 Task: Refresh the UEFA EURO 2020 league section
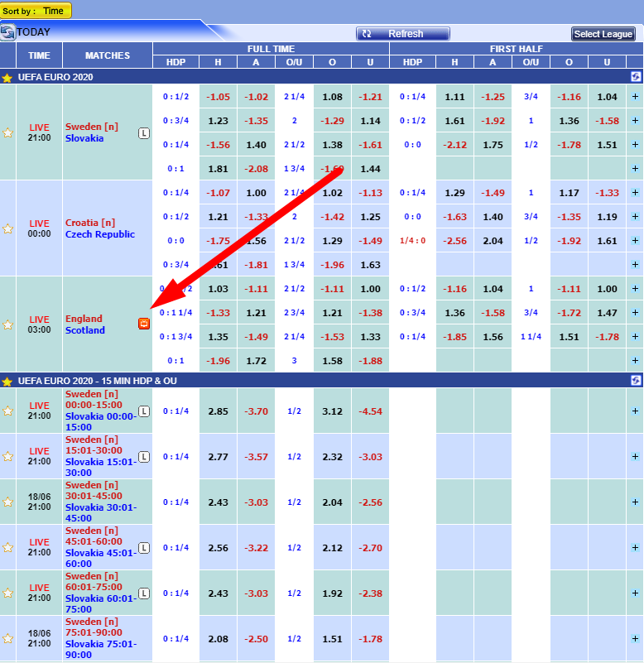pos(635,76)
